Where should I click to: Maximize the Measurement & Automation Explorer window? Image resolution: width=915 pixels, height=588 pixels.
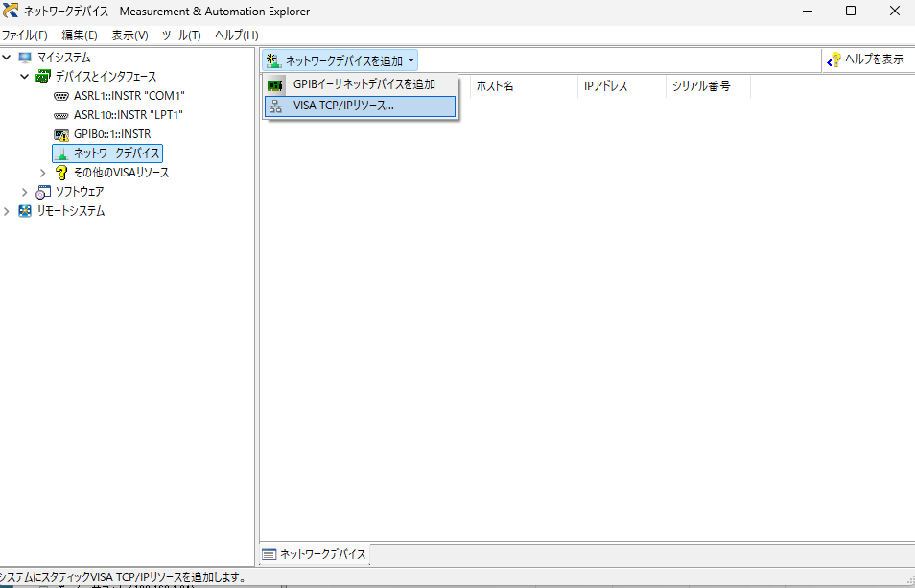coord(851,12)
